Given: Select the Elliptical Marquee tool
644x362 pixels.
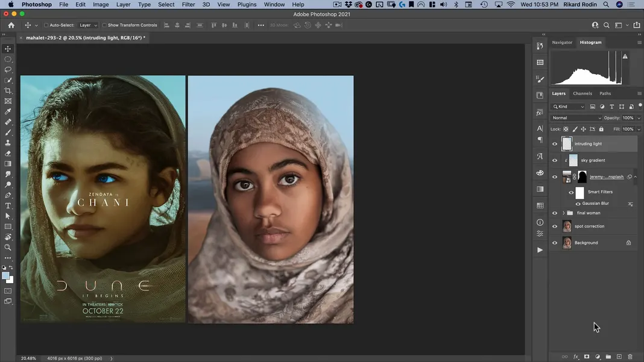Looking at the screenshot, I should [8, 59].
